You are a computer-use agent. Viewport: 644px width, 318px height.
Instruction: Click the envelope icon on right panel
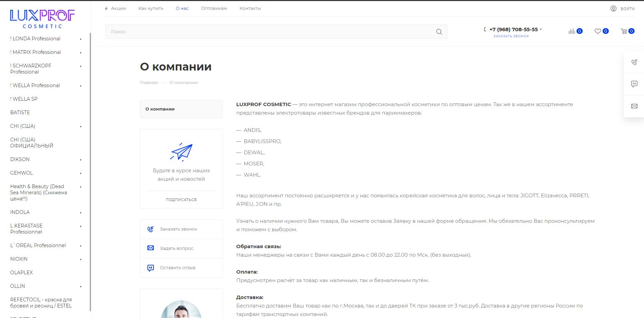[x=634, y=106]
